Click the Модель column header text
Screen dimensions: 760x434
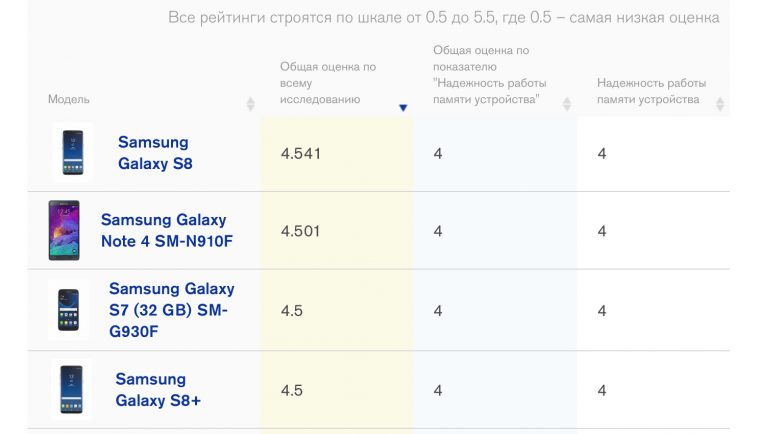(69, 99)
